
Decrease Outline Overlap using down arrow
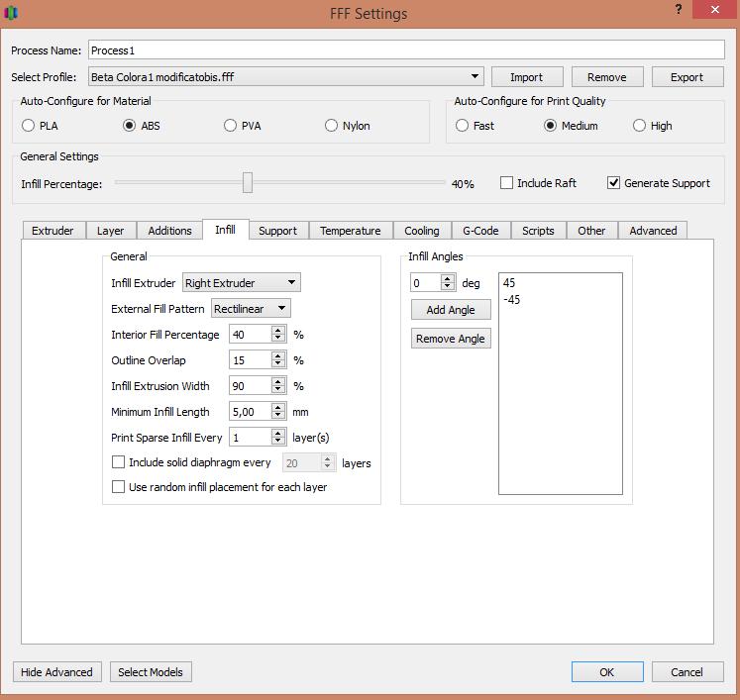point(278,365)
